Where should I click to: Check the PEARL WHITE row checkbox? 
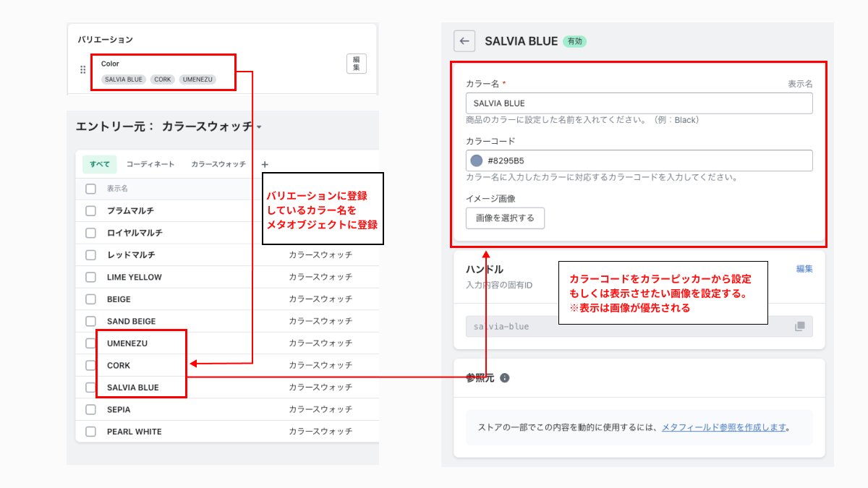(x=90, y=432)
